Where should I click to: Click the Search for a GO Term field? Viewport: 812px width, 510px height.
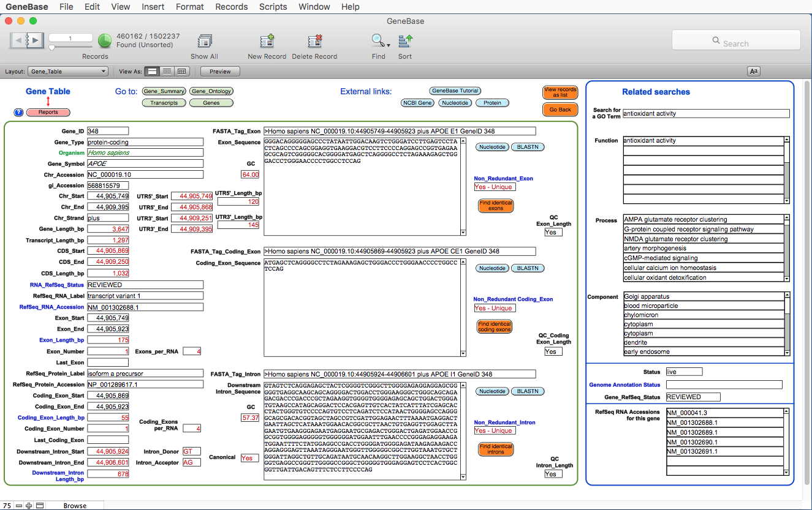(706, 113)
